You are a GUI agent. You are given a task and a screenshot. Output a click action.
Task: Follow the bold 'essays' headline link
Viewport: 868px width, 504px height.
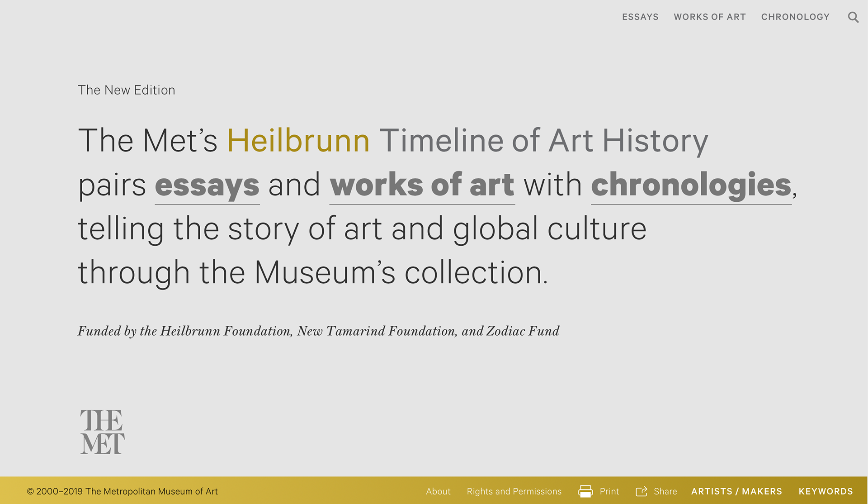click(207, 185)
